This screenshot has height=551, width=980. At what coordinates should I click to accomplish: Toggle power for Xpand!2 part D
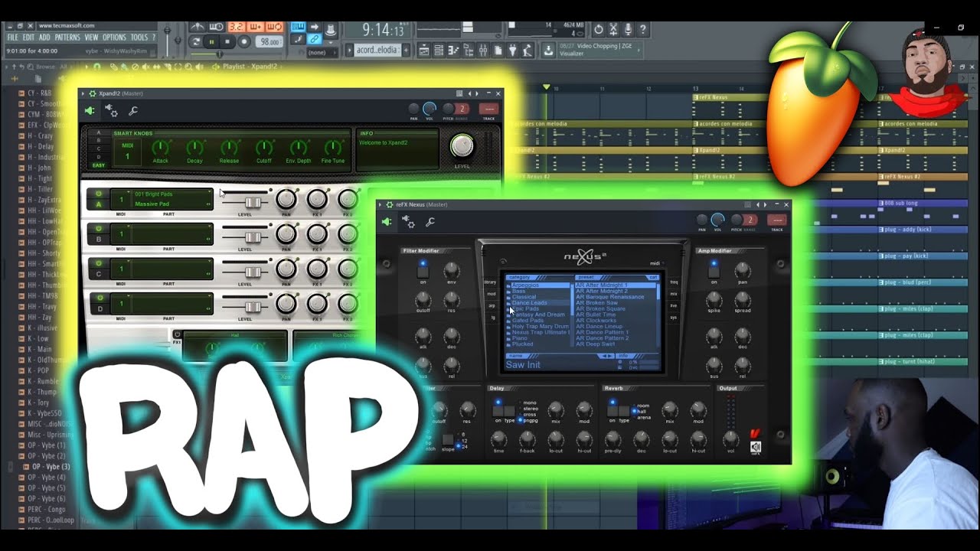pyautogui.click(x=99, y=297)
